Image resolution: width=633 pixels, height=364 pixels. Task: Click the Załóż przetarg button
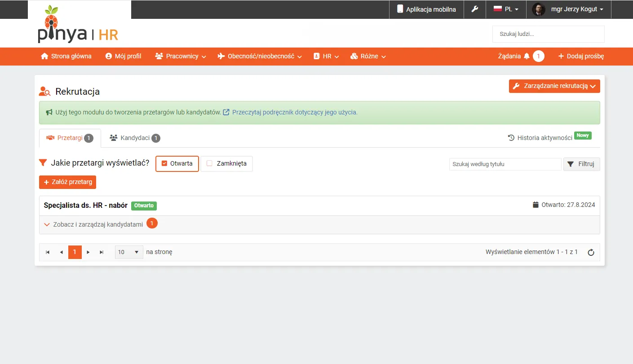pos(67,182)
